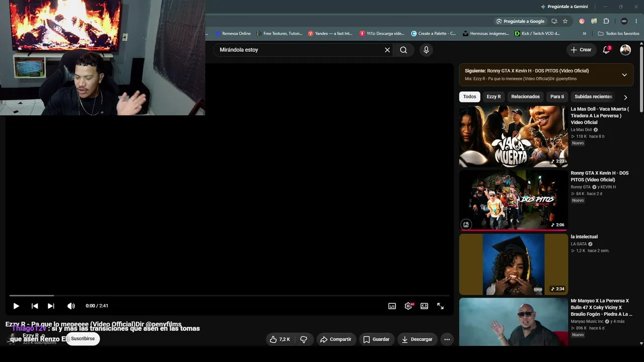Run the search with magnifier icon

404,50
